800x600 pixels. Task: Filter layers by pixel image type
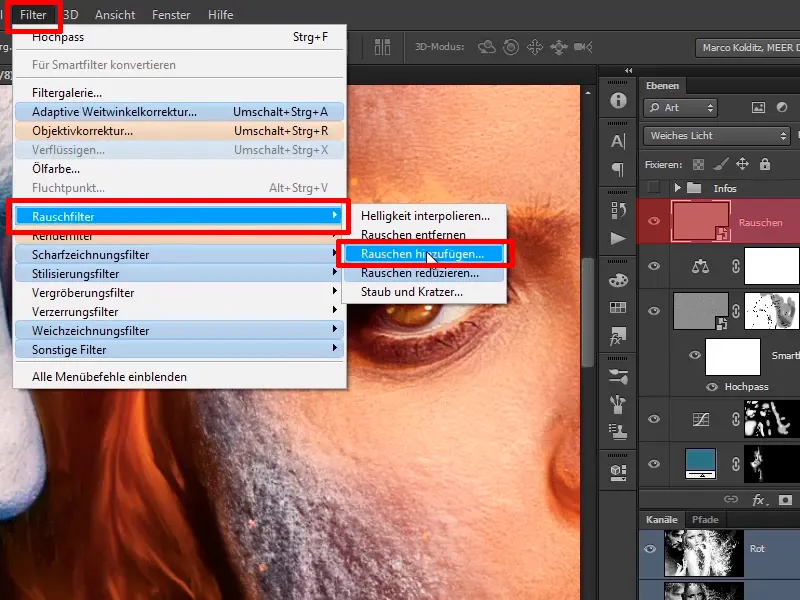pos(758,107)
